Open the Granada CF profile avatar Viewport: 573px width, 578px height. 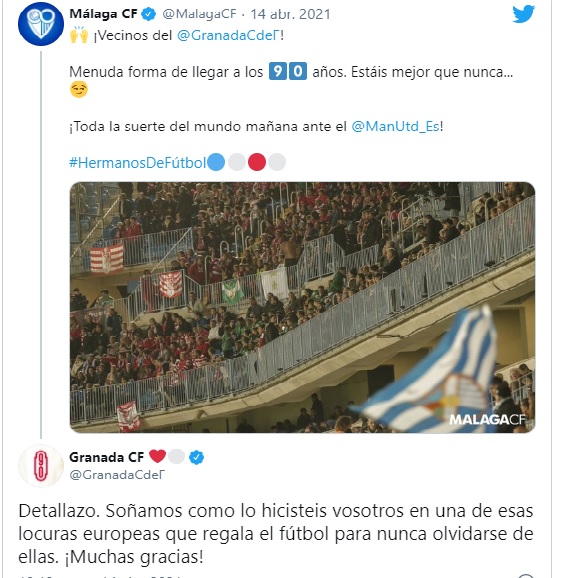point(41,466)
